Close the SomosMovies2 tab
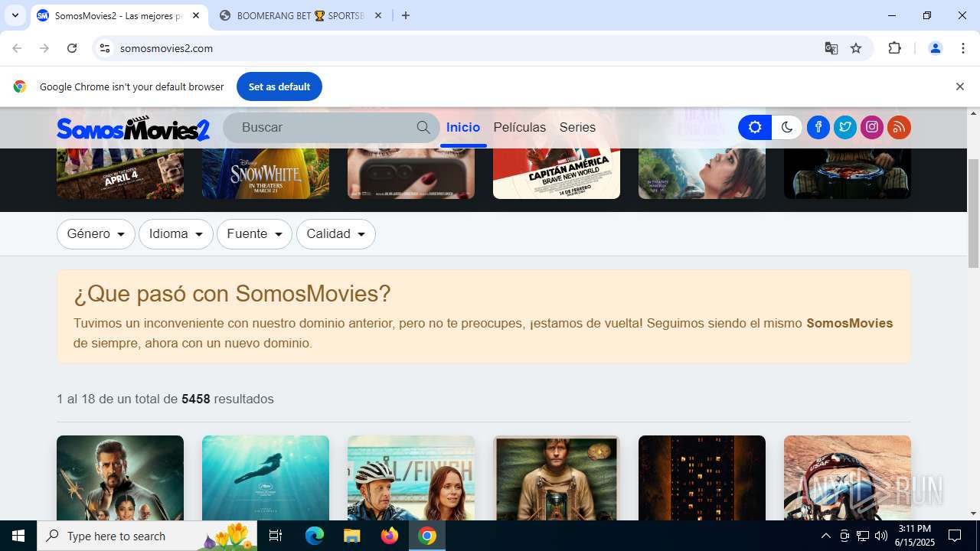The image size is (980, 551). [196, 15]
